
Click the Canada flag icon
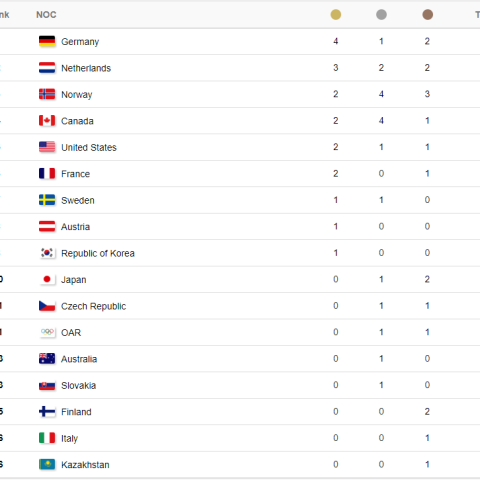click(47, 121)
